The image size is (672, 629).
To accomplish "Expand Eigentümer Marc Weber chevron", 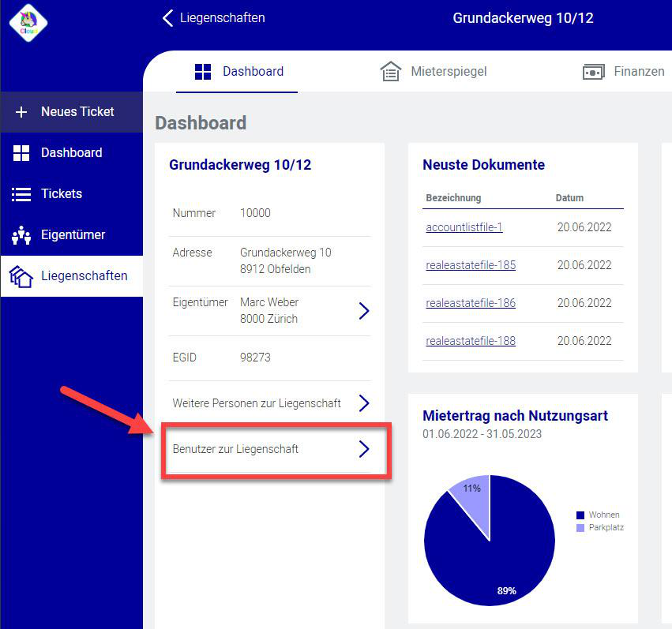I will pos(364,311).
